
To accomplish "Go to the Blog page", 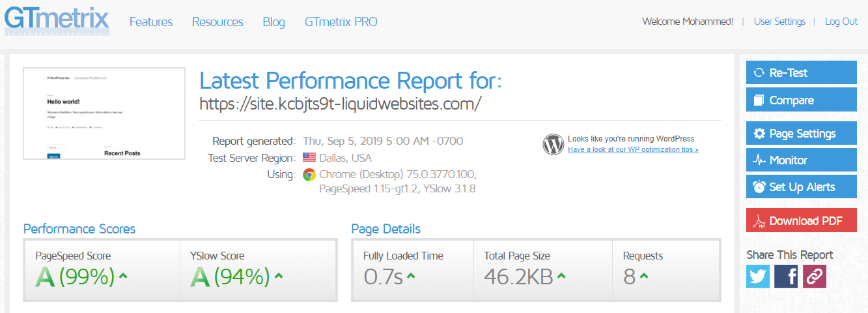I will tap(274, 22).
